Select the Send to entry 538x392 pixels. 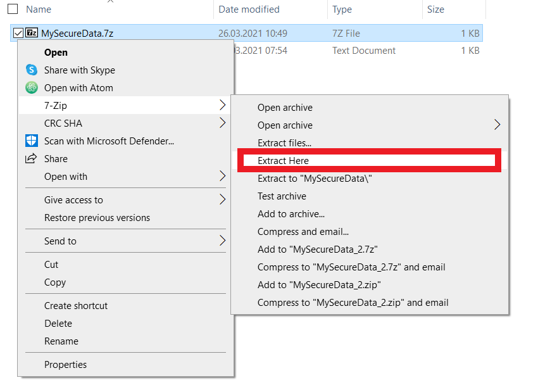click(x=125, y=241)
